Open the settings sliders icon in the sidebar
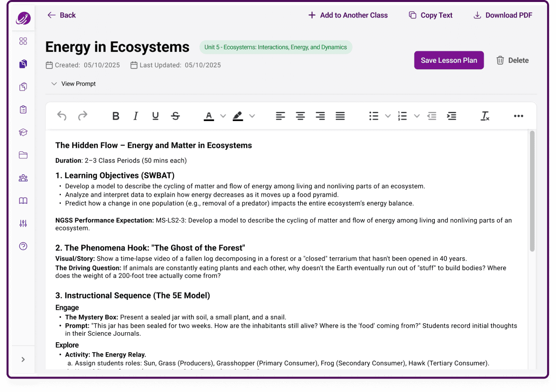 (x=23, y=223)
